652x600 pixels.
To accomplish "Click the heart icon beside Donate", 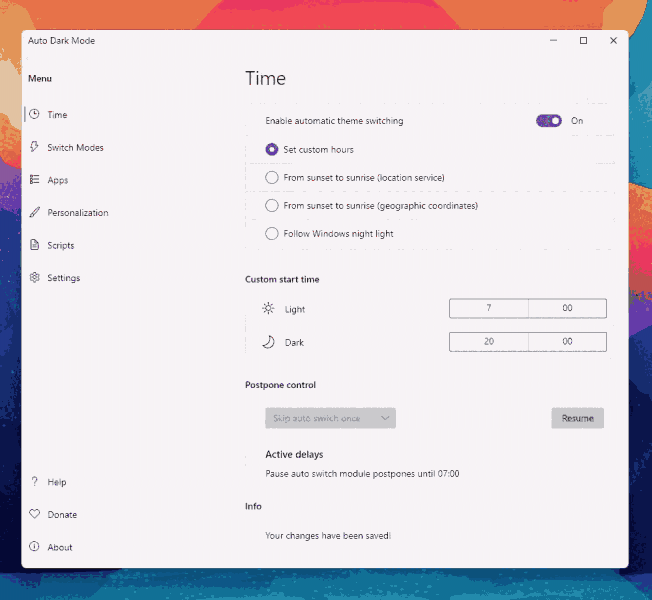I will click(35, 514).
